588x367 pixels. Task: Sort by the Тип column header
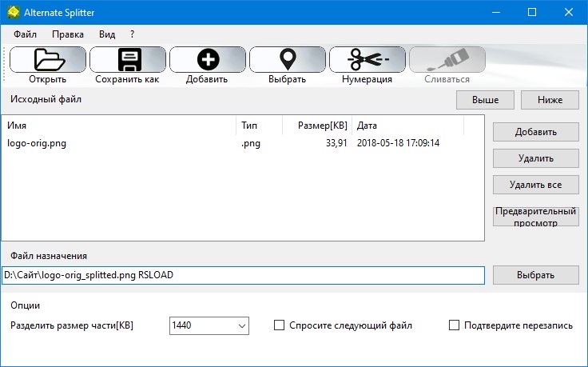(259, 126)
